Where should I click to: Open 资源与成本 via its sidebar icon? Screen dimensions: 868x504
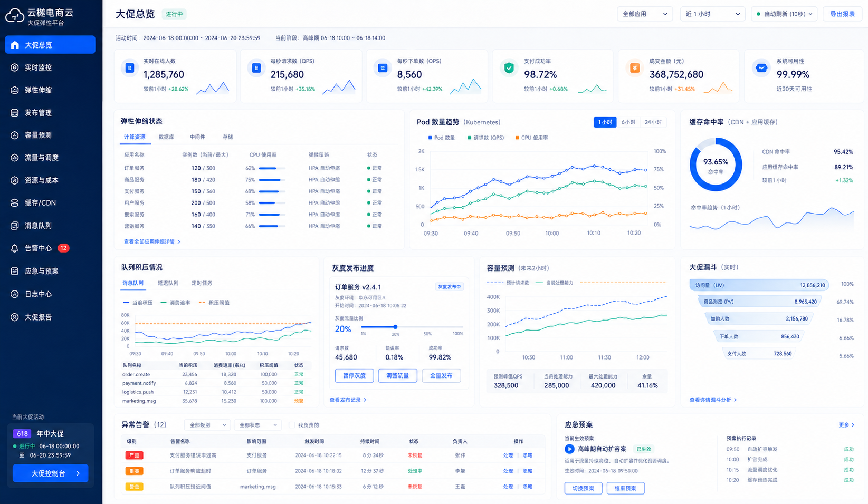click(x=15, y=180)
